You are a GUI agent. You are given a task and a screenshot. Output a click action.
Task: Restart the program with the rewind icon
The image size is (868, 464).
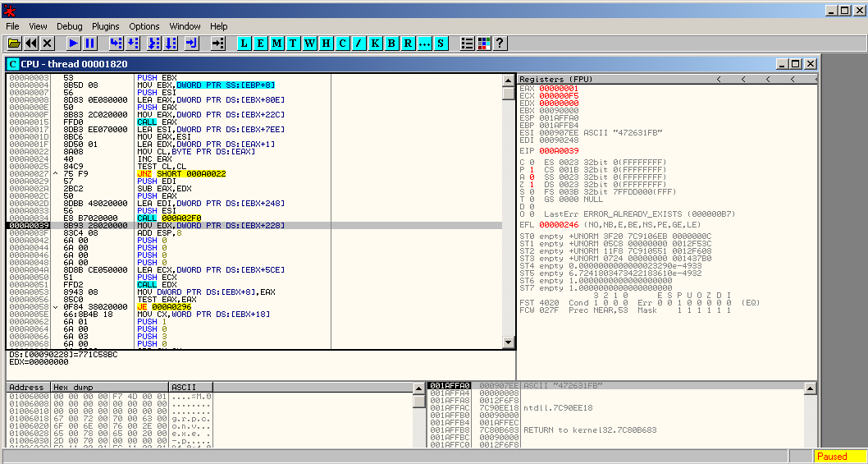(x=31, y=44)
